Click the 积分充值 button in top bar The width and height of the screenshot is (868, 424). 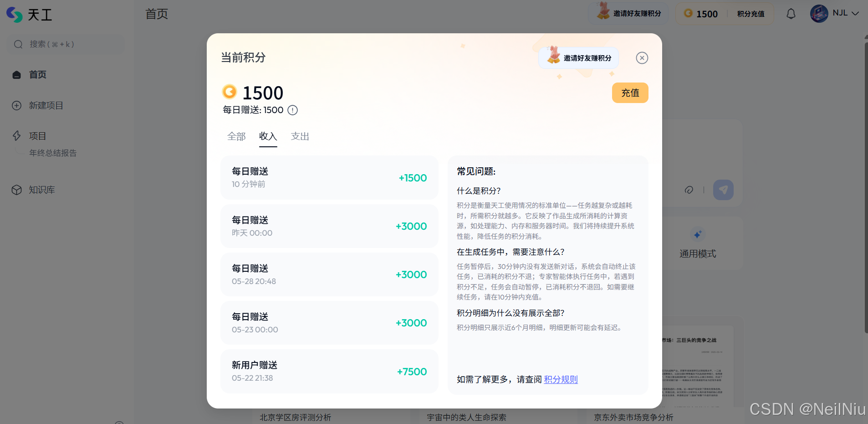750,14
